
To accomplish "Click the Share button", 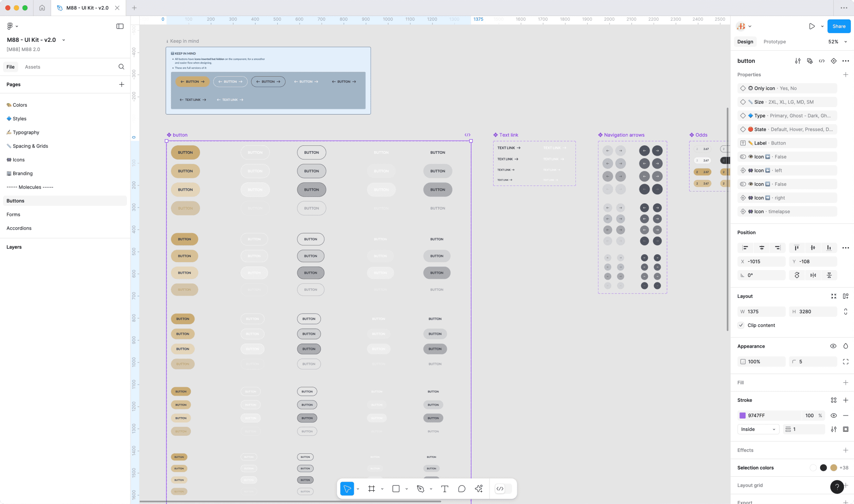I will click(839, 26).
